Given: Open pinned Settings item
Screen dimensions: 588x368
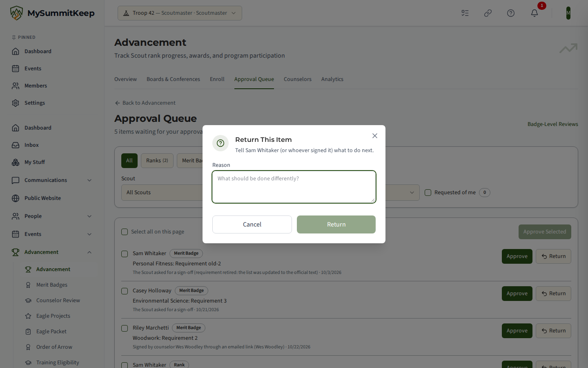Looking at the screenshot, I should pyautogui.click(x=52, y=103).
